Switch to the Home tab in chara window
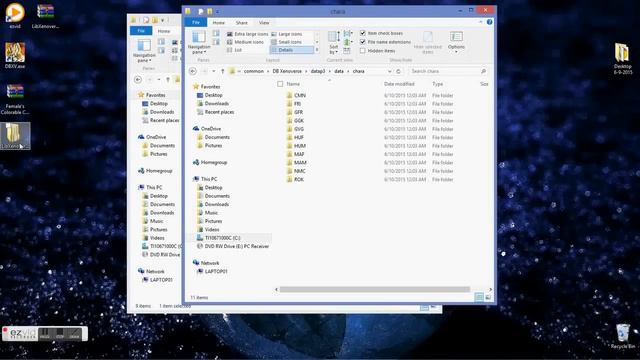 (218, 22)
